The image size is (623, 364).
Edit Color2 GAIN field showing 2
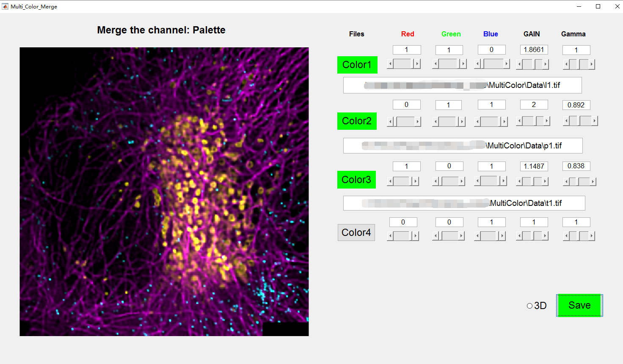(x=534, y=105)
